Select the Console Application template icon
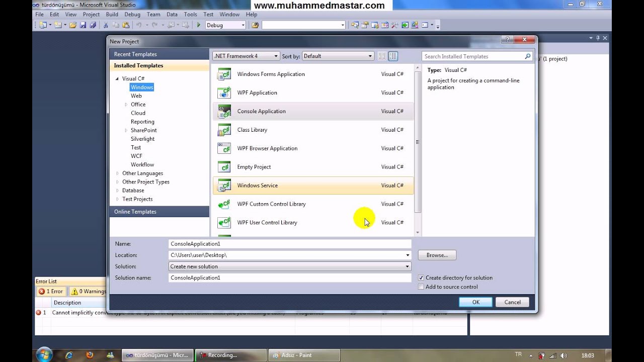The height and width of the screenshot is (362, 644). coord(224,112)
